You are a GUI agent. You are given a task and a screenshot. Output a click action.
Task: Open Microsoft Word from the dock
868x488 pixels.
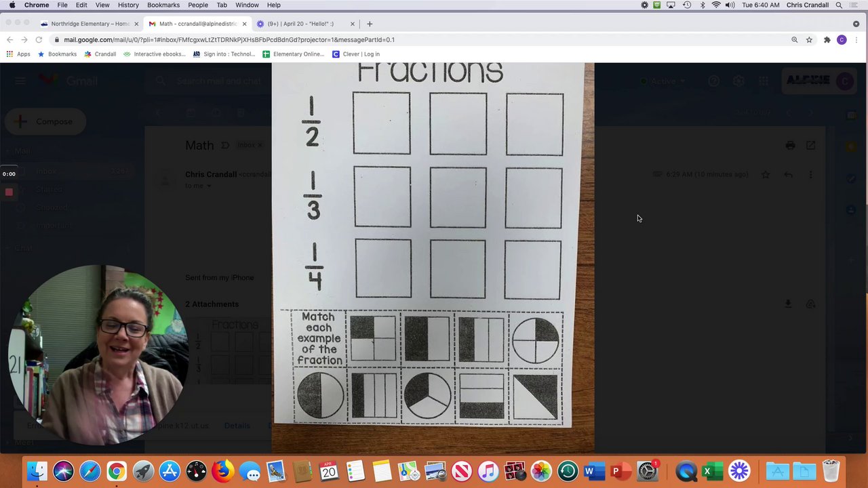pos(594,471)
